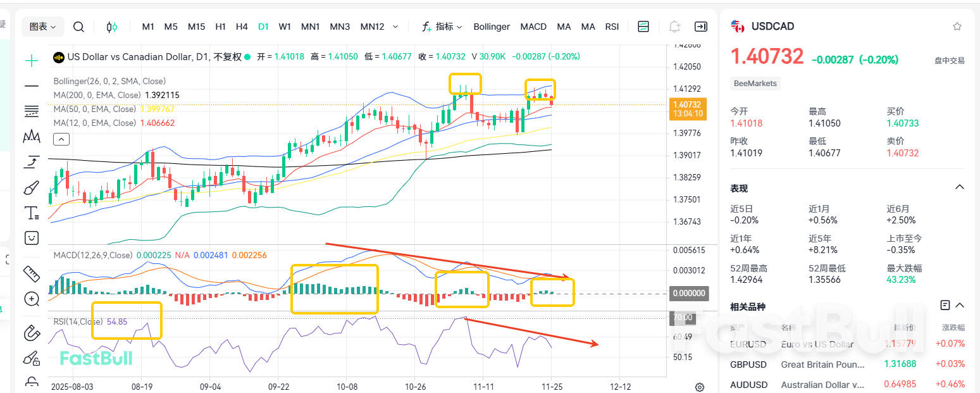Open the 图表 chart type dropdown
Viewport: 980px width, 393px height.
pos(42,27)
